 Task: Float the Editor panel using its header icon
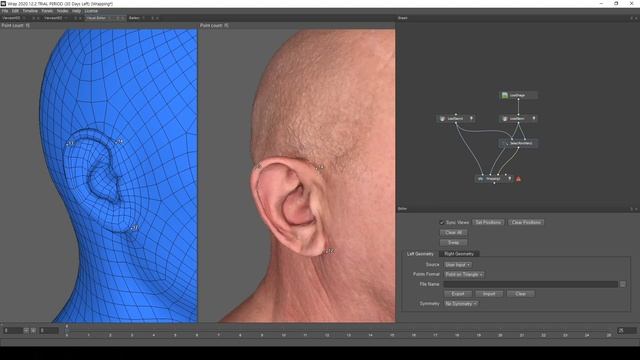pos(631,209)
